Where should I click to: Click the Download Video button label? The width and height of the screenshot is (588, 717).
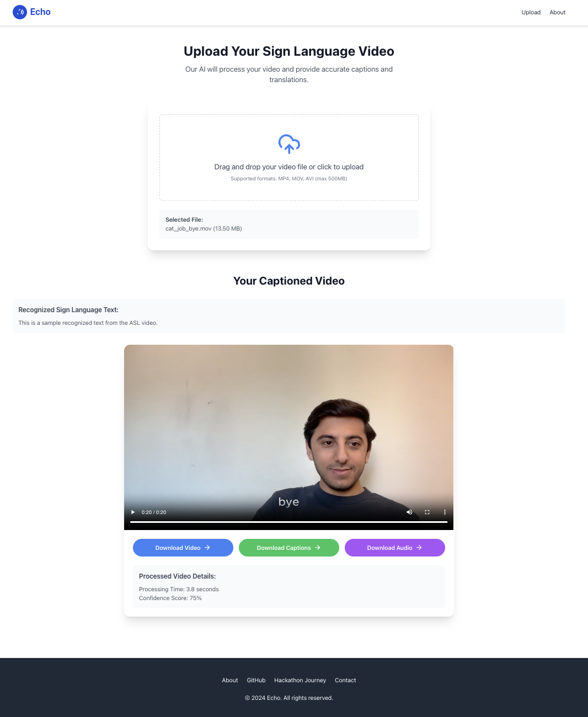178,548
